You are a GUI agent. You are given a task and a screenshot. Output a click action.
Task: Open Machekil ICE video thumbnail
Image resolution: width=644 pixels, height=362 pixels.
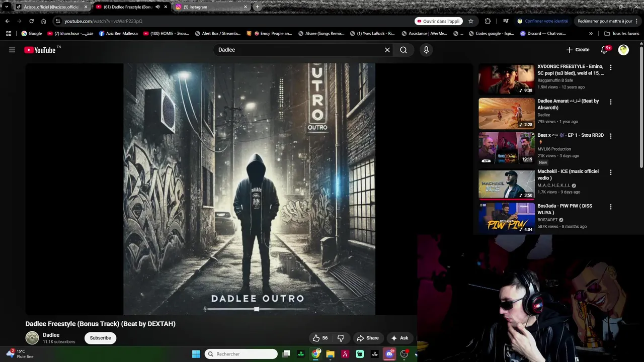[506, 185]
